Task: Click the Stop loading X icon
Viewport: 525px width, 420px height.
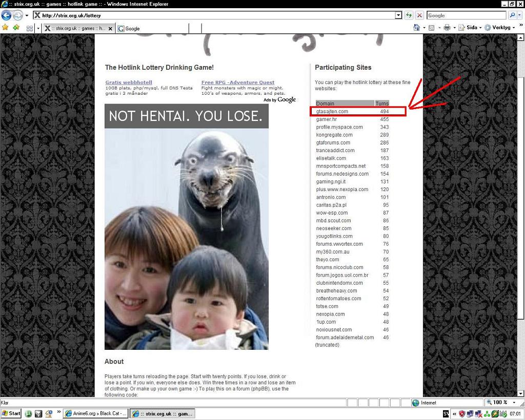Action: tap(419, 15)
